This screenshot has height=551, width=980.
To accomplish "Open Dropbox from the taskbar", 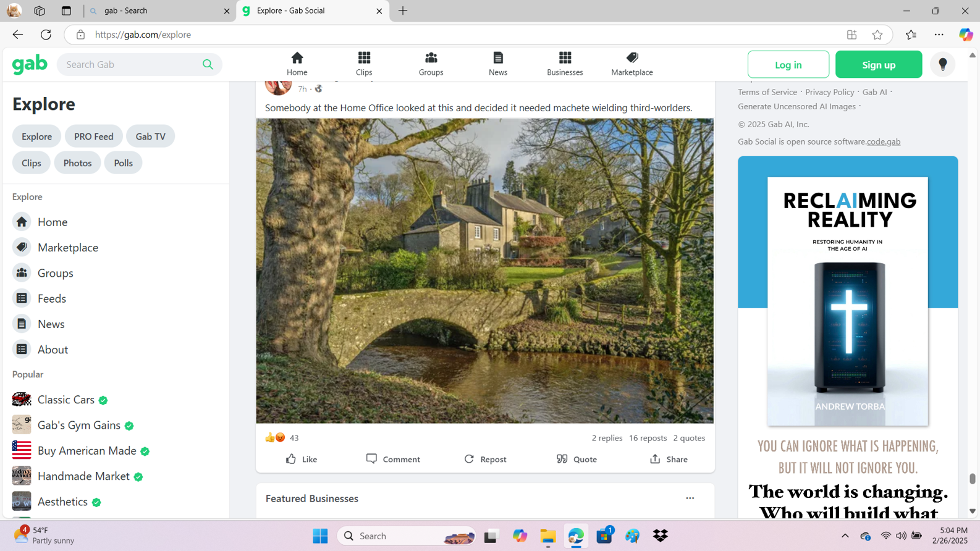I will click(x=661, y=536).
